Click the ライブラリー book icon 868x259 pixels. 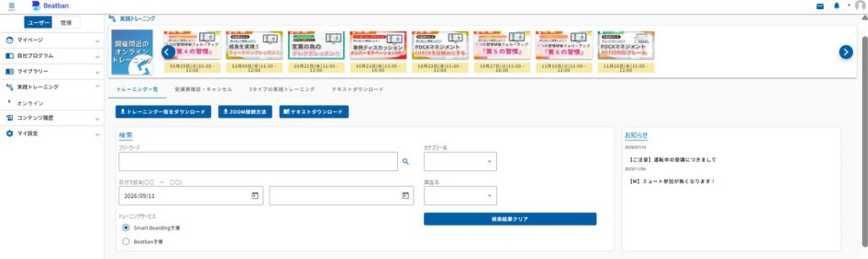pyautogui.click(x=9, y=72)
